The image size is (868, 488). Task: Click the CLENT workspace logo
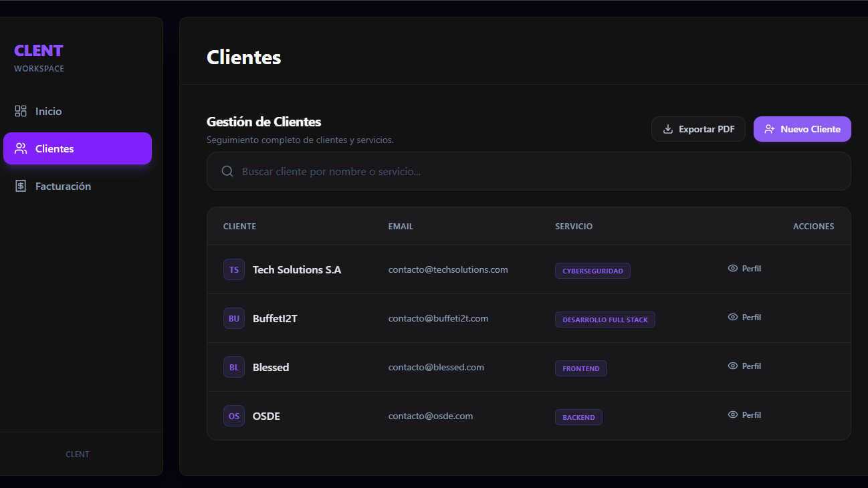39,51
